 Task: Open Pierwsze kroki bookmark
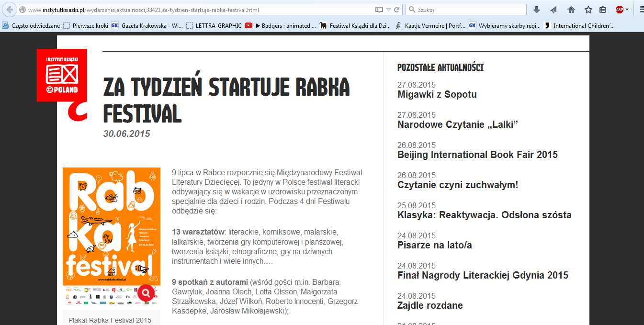click(x=86, y=26)
